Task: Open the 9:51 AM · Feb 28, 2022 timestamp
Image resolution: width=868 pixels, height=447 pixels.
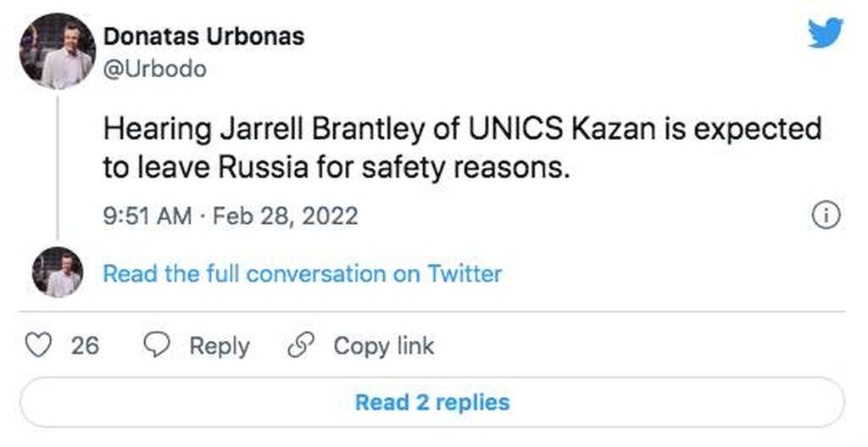Action: pos(231,216)
